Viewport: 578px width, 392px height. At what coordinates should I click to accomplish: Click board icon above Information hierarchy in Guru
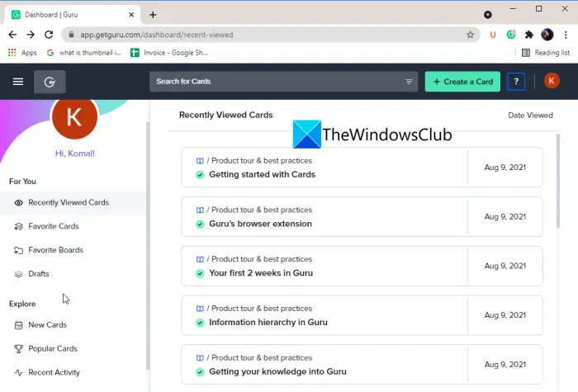(x=200, y=309)
